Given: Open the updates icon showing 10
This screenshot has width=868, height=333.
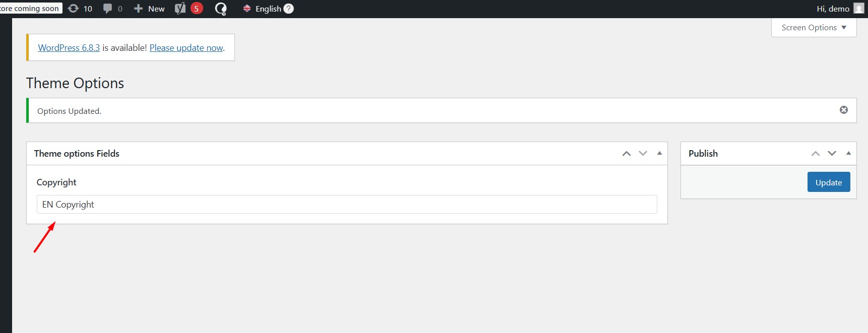Looking at the screenshot, I should tap(74, 9).
